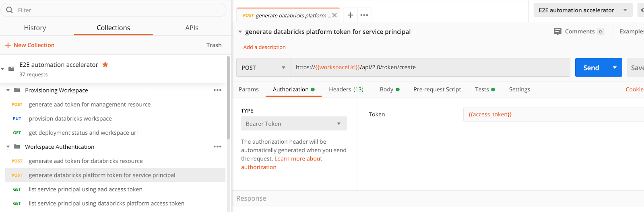
Task: Follow the Learn more about authorization link
Action: tap(298, 159)
